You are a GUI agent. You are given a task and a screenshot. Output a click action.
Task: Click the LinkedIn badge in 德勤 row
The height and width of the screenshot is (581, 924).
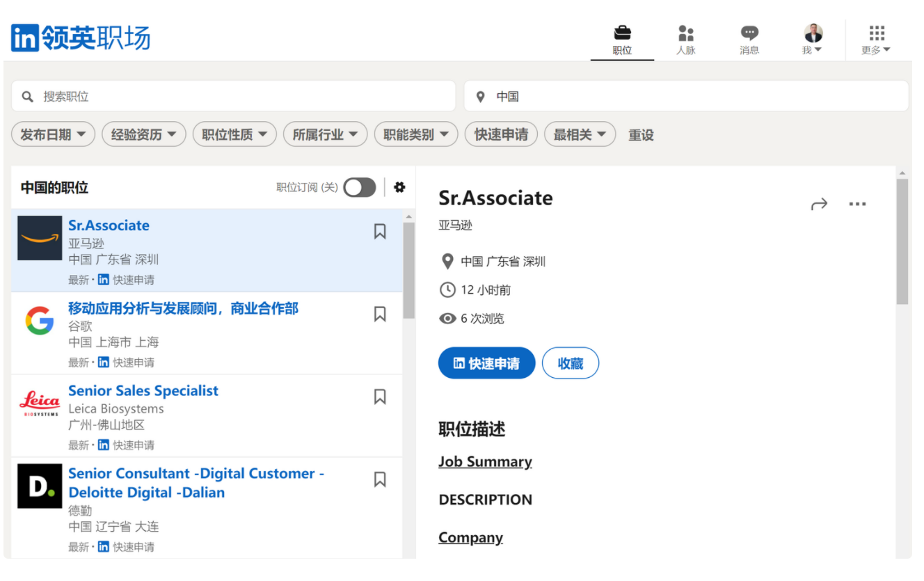click(x=103, y=547)
